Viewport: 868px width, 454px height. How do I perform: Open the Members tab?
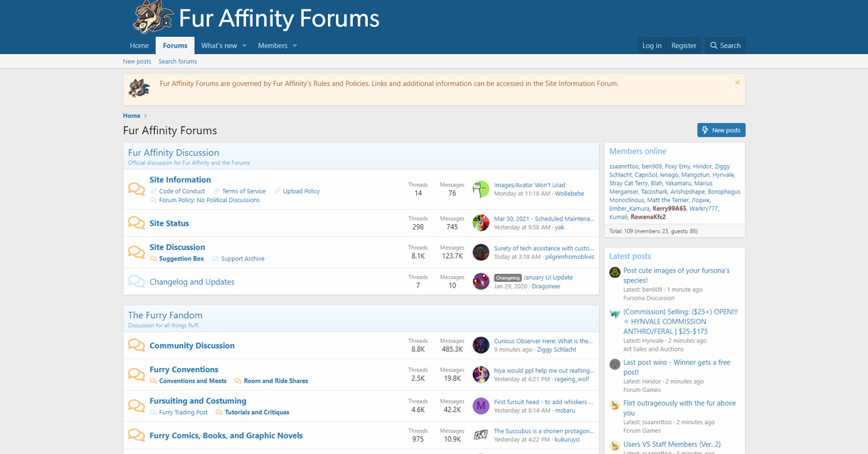272,46
